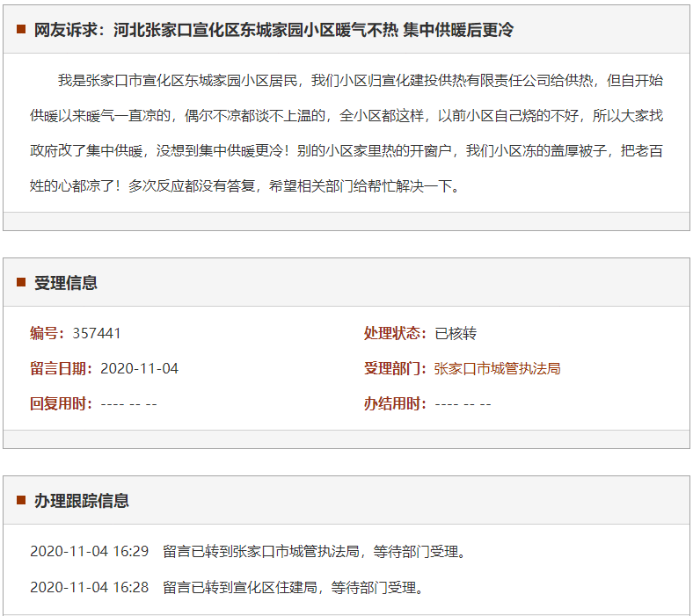693x616 pixels.
Task: Click the 办结用时 field label
Action: coord(396,404)
